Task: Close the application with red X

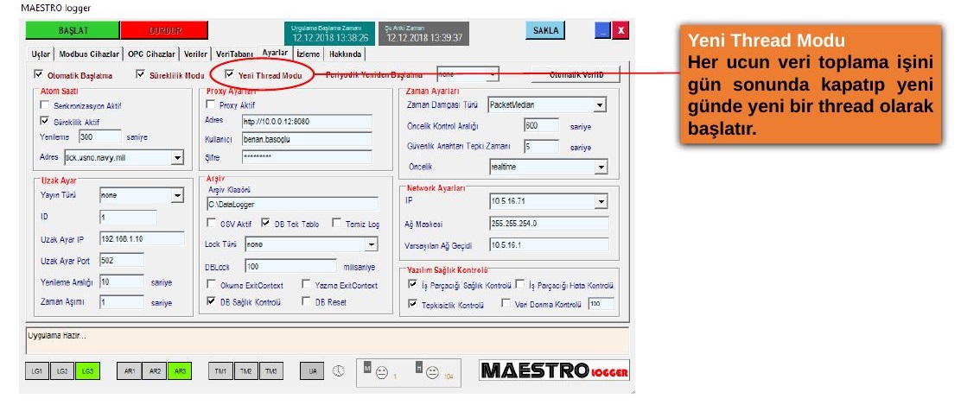Action: (620, 30)
